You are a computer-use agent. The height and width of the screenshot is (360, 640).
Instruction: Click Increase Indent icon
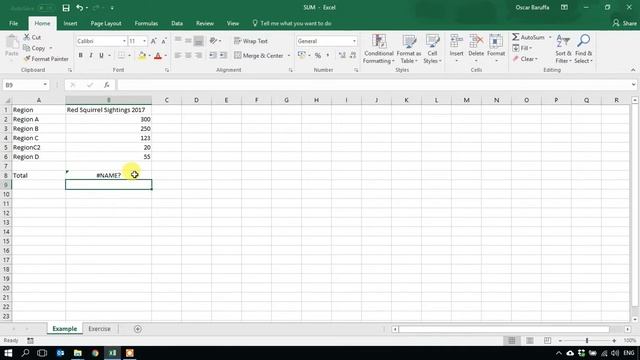223,56
